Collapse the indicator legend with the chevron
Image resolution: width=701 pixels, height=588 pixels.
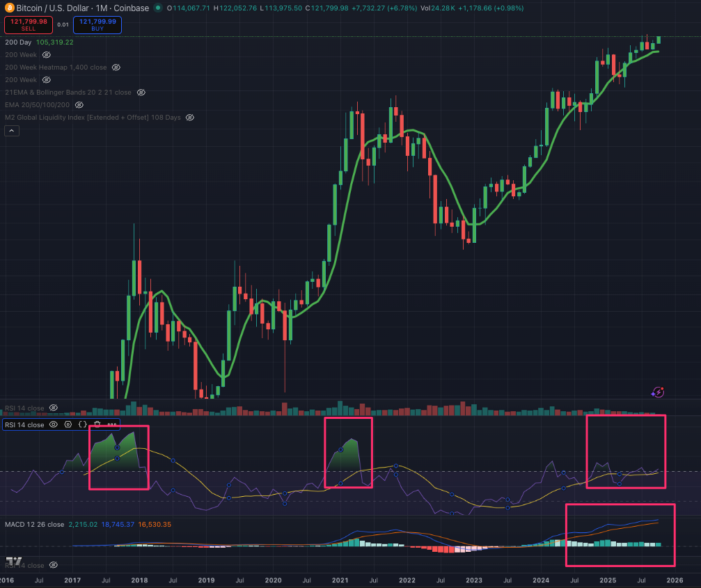(12, 130)
